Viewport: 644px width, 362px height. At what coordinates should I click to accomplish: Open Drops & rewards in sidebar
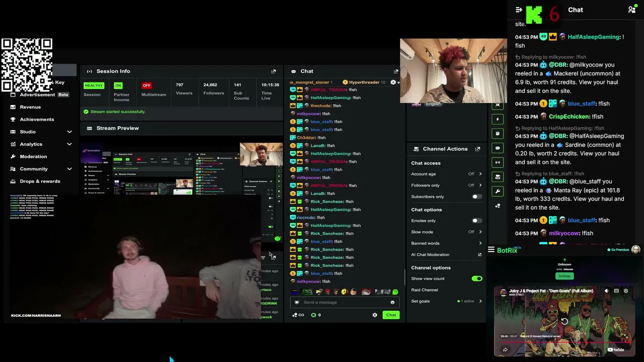pyautogui.click(x=40, y=182)
